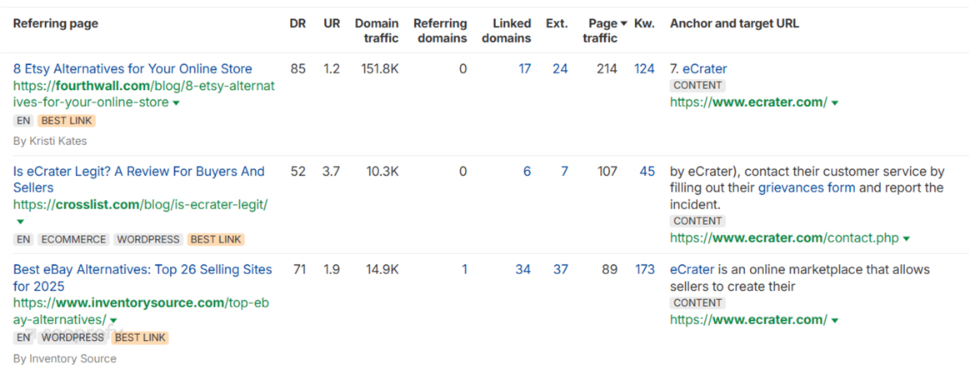Click the EN tag on fourthwall row
The height and width of the screenshot is (370, 980).
click(23, 121)
